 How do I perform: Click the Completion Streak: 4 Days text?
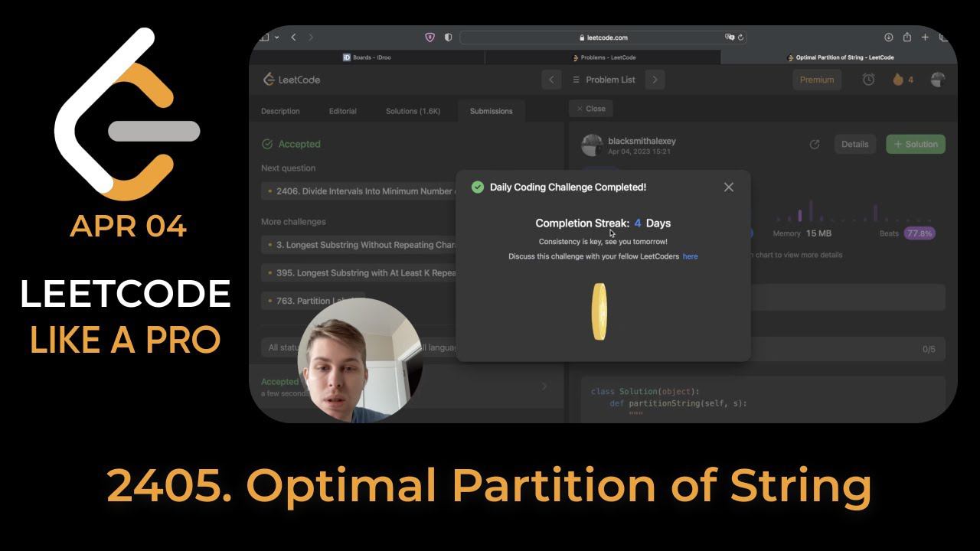[603, 223]
